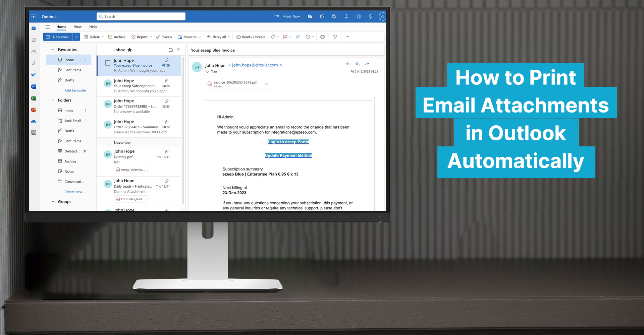Screen dimensions: 644x335
Task: Open People in the left app rail
Action: pos(34,52)
